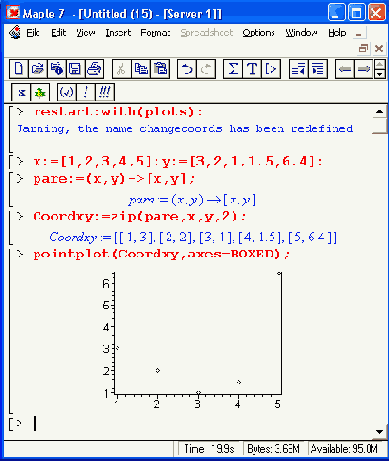Save the worksheet with the floppy disk icon

(75, 69)
